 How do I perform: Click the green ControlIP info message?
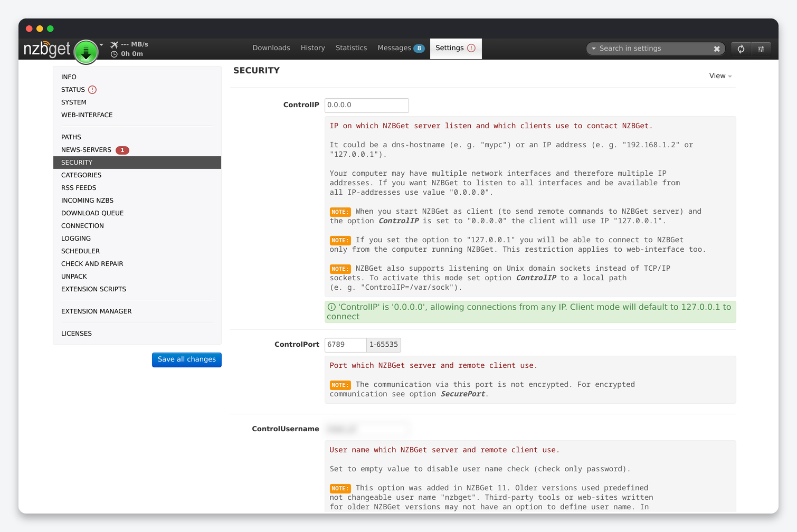[x=530, y=312]
